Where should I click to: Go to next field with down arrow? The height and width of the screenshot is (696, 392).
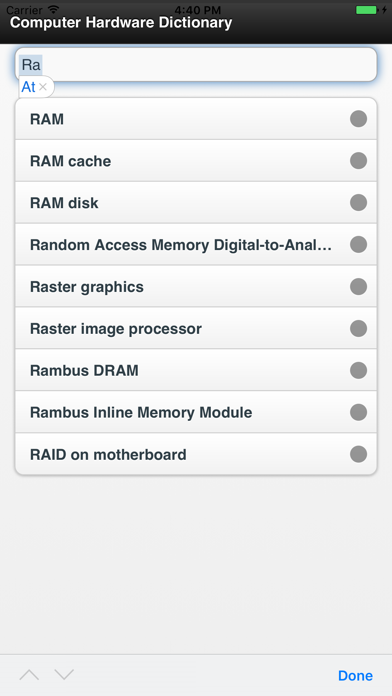point(64,675)
